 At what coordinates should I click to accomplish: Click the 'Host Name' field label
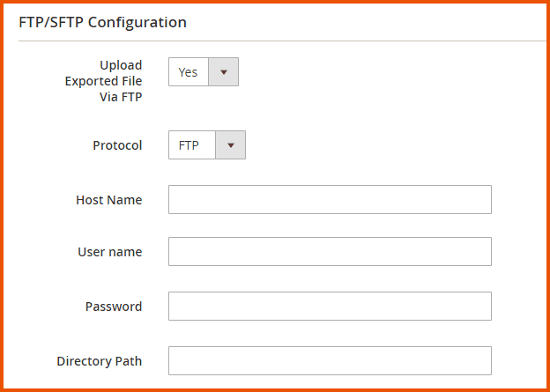click(109, 200)
